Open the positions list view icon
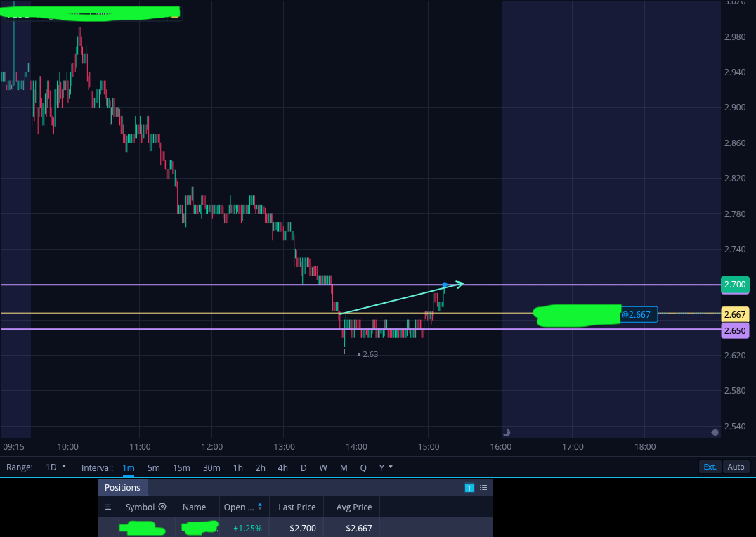Screen dimensions: 756x537 click(483, 487)
